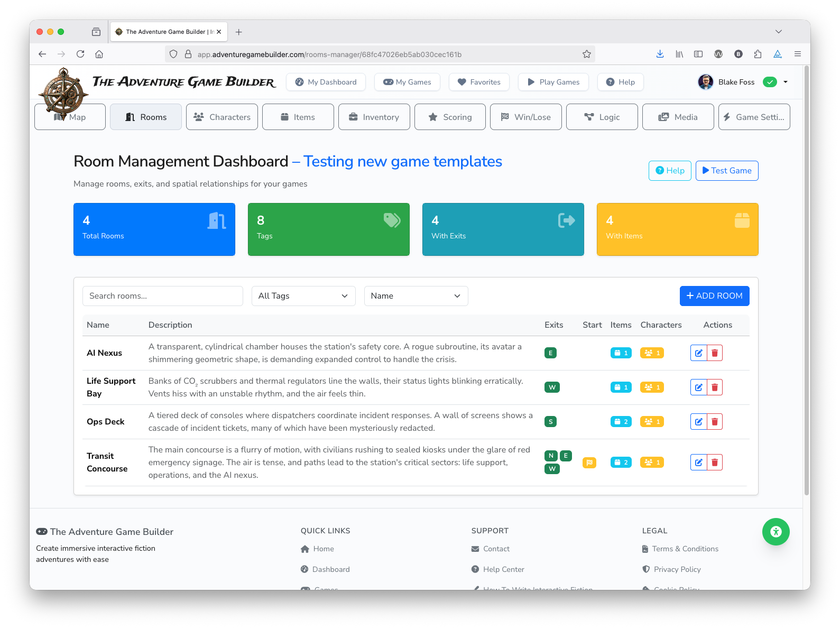The image size is (840, 629).
Task: Open the Win/Lose tab
Action: [x=525, y=117]
